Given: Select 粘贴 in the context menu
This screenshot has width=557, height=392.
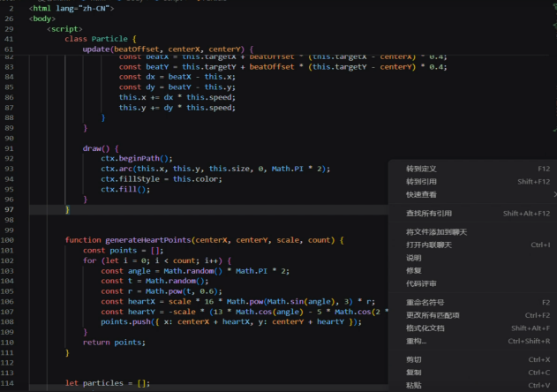Looking at the screenshot, I should [473, 385].
